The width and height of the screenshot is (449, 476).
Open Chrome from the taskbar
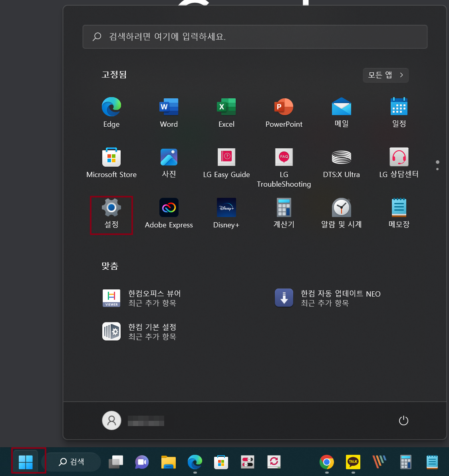coord(326,462)
